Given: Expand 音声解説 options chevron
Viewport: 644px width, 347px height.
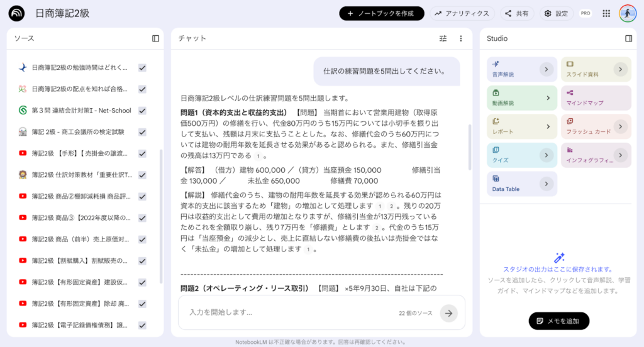Looking at the screenshot, I should 547,69.
